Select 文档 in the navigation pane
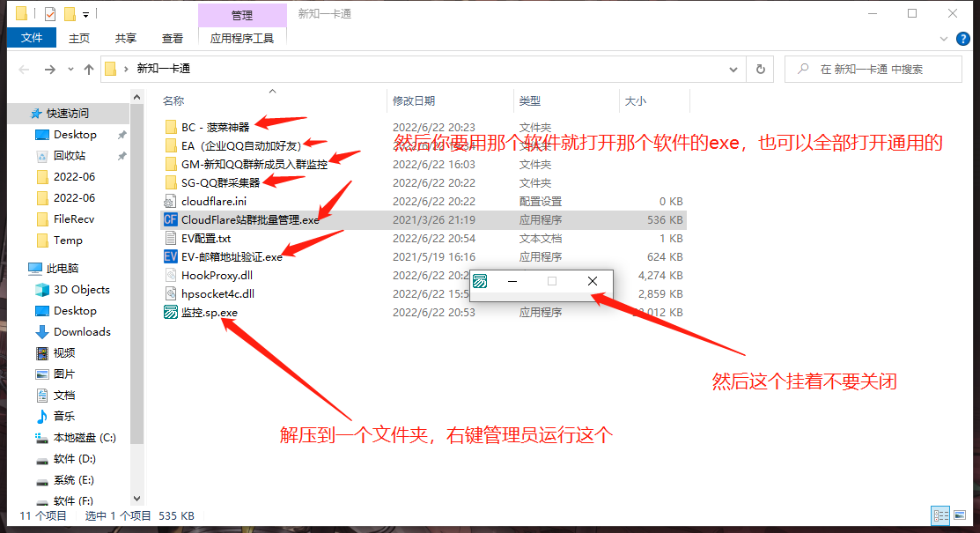 (64, 396)
